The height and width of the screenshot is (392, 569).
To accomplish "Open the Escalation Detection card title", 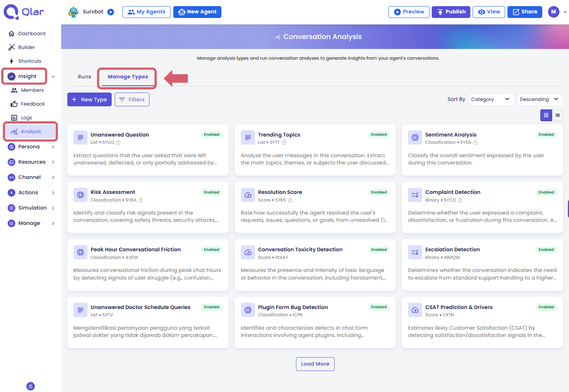I will click(452, 249).
